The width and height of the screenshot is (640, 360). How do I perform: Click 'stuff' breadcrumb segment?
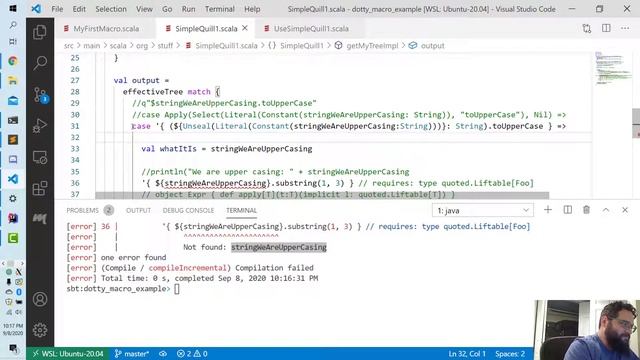tap(165, 46)
